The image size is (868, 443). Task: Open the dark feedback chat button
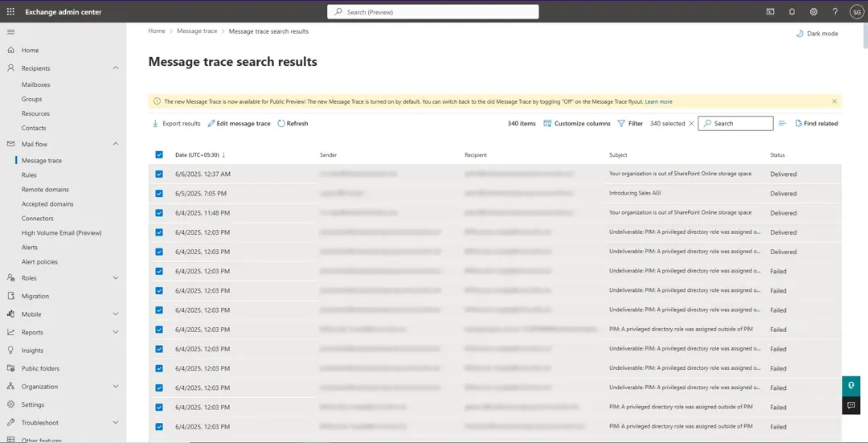(x=851, y=404)
